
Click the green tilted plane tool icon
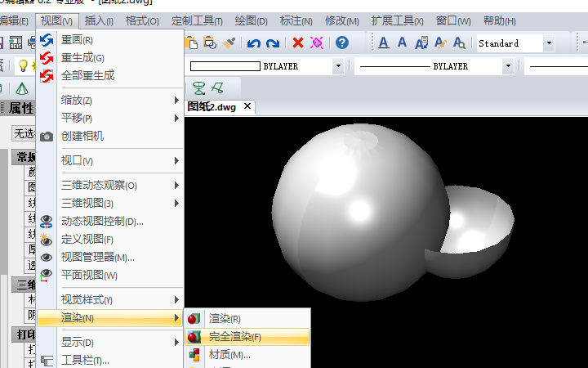[x=217, y=88]
